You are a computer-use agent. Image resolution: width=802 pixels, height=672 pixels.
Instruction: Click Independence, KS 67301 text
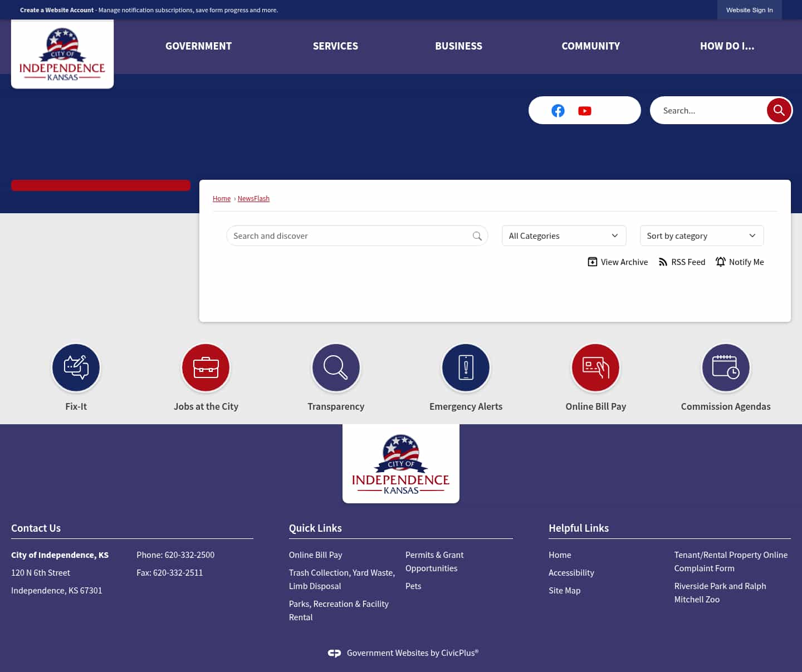click(57, 591)
